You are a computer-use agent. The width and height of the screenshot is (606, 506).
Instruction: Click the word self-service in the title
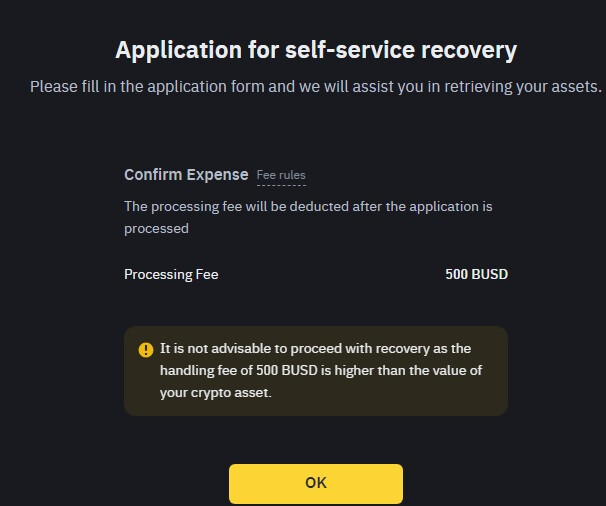350,50
